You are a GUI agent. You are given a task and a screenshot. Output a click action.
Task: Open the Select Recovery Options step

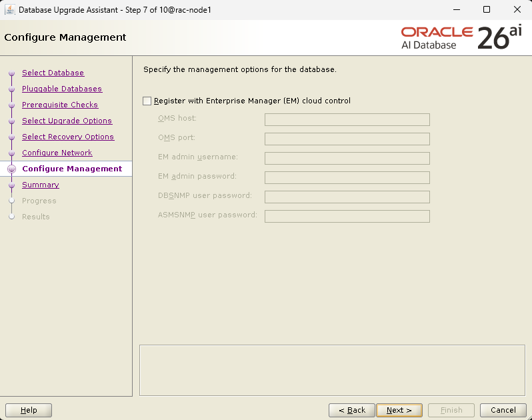click(x=68, y=137)
